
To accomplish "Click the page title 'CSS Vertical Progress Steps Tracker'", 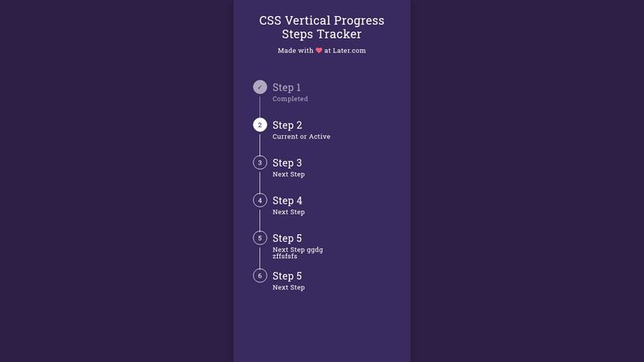I will [x=321, y=27].
